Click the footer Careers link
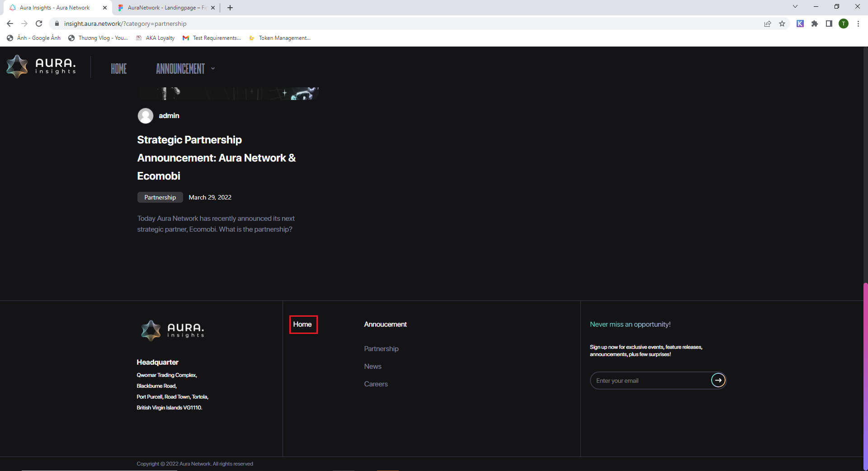Image resolution: width=868 pixels, height=471 pixels. (376, 384)
